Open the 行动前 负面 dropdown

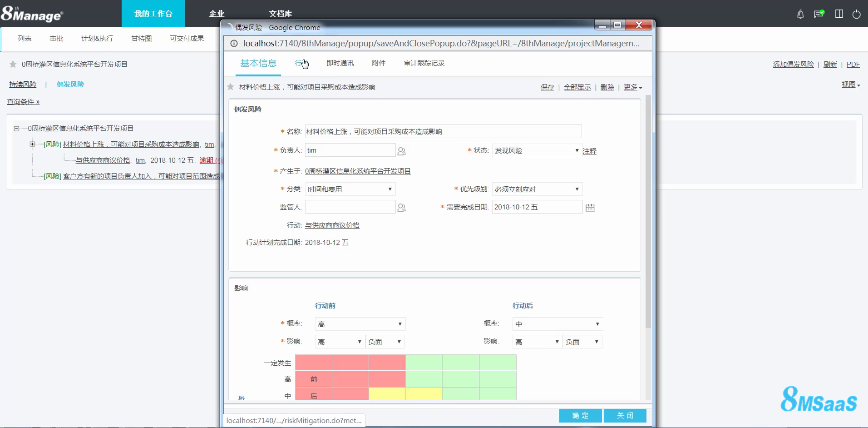click(385, 342)
